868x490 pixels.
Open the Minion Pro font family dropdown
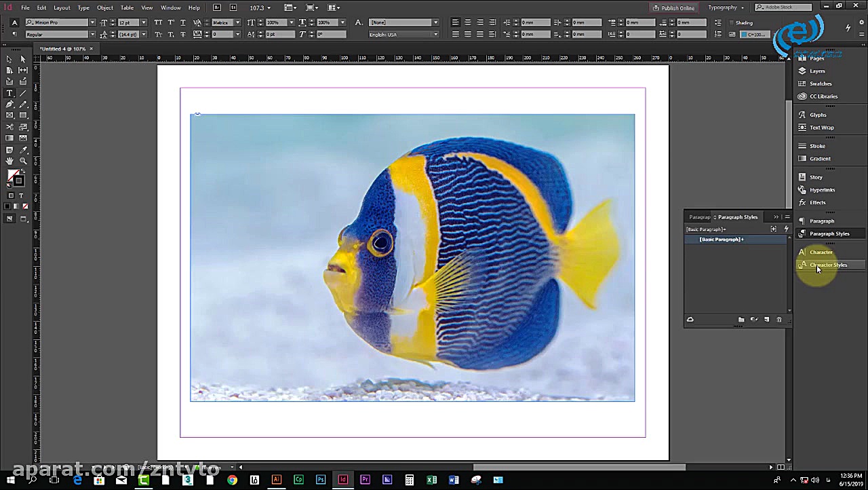(92, 22)
